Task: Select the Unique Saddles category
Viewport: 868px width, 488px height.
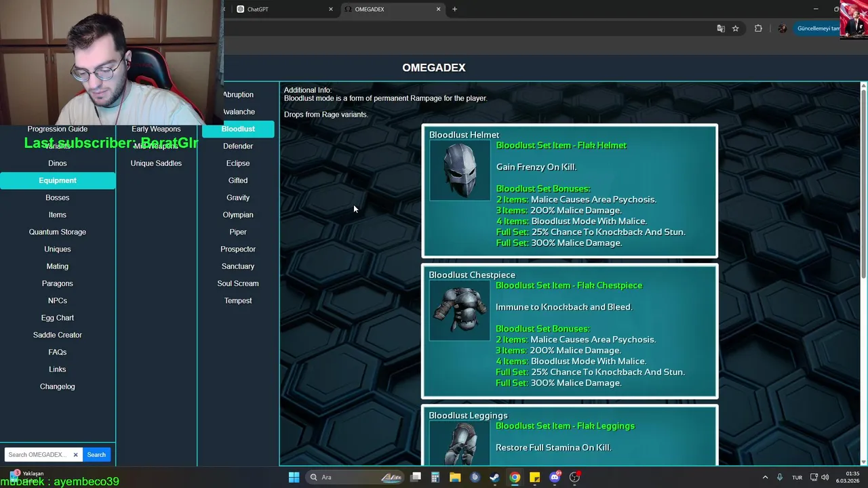Action: click(x=156, y=163)
